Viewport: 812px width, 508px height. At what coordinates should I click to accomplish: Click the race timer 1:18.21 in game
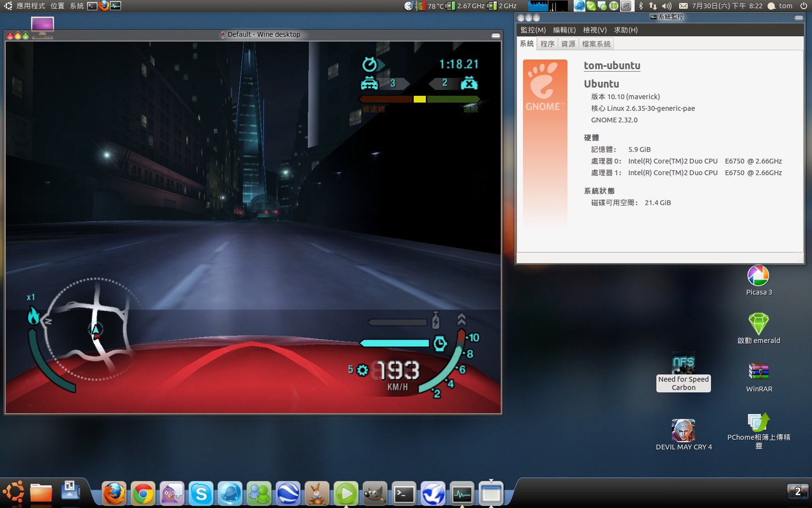[x=459, y=64]
